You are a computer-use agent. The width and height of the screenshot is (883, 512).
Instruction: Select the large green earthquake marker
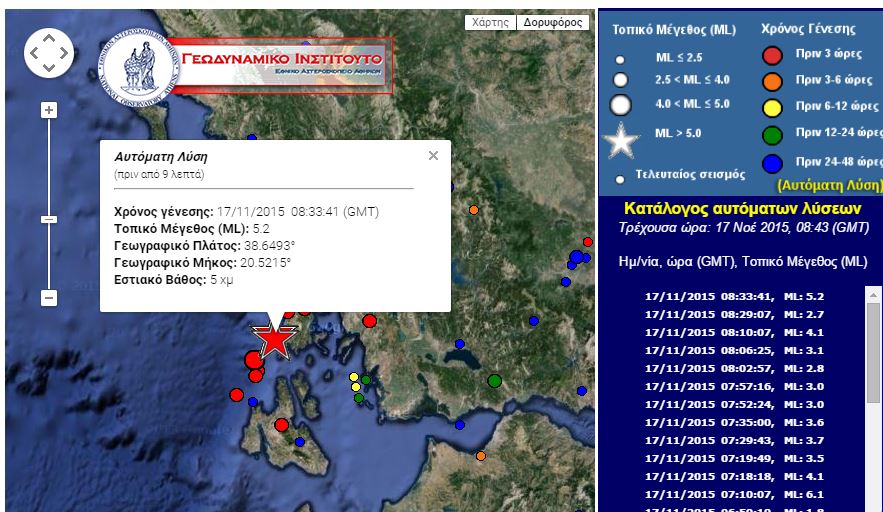pyautogui.click(x=494, y=381)
